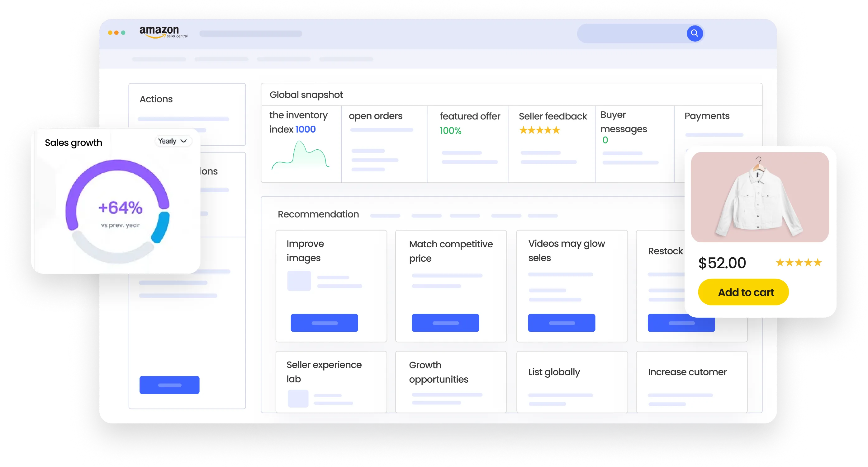868x467 pixels.
Task: Click the green window control dot
Action: [x=123, y=33]
